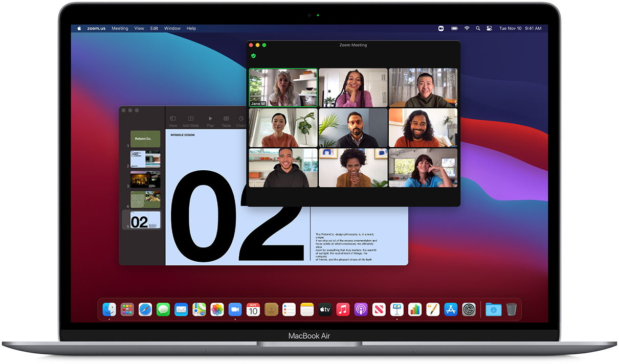Click the battery status icon
619x364 pixels.
click(454, 29)
